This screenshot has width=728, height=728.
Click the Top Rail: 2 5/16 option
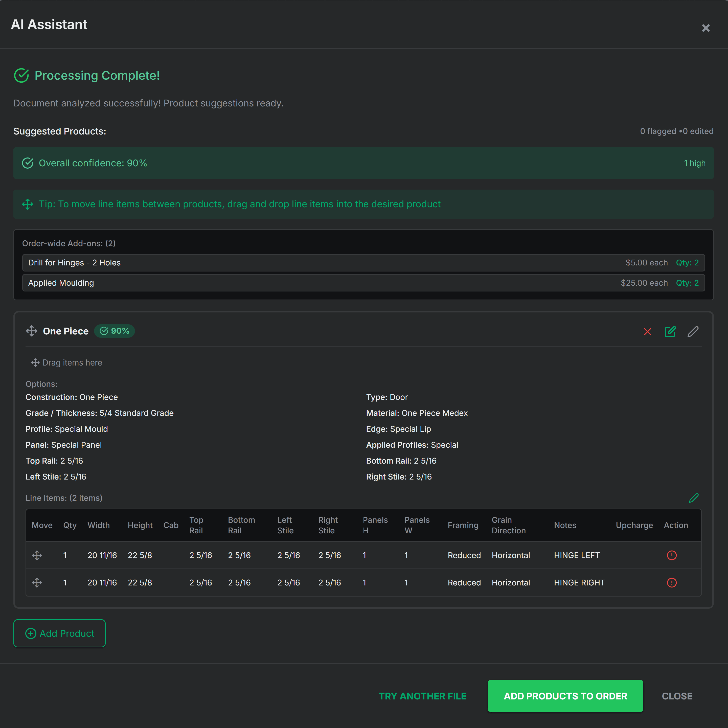54,461
